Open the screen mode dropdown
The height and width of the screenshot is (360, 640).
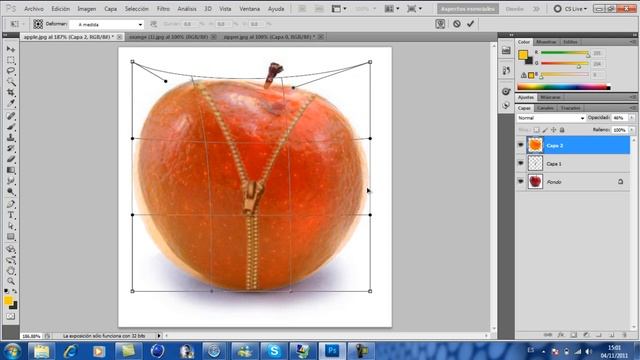tap(414, 9)
